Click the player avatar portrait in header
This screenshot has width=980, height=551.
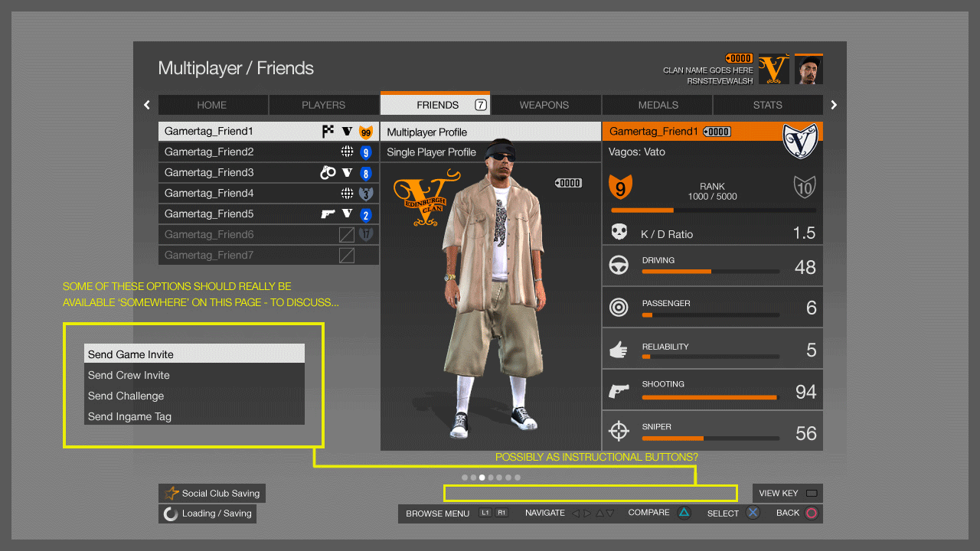click(808, 70)
